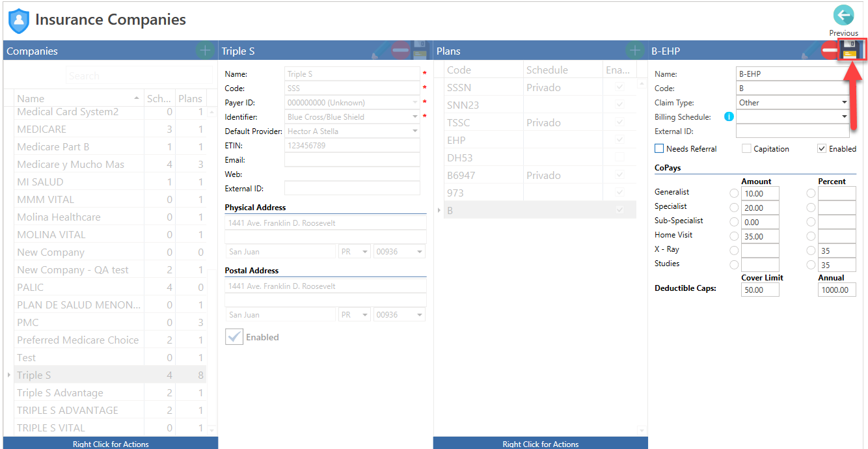The height and width of the screenshot is (449, 868).
Task: Click the plan External ID field
Action: pos(793,131)
